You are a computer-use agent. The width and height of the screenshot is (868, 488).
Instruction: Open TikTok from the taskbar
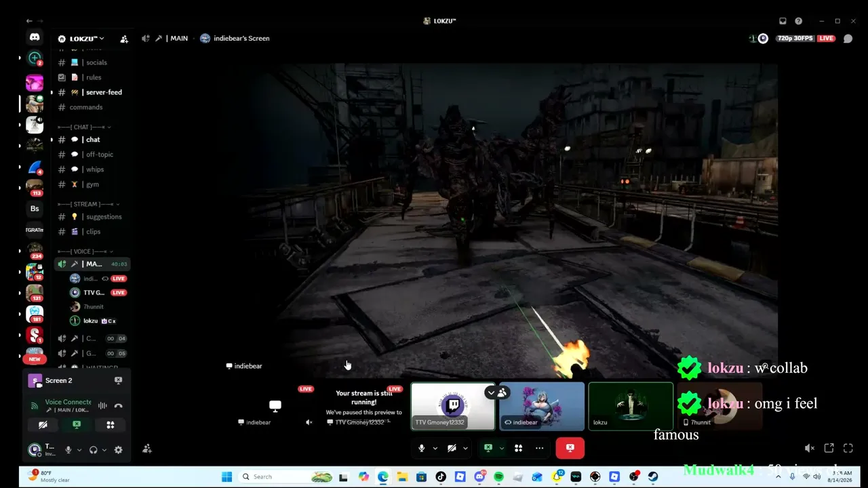coord(441,476)
